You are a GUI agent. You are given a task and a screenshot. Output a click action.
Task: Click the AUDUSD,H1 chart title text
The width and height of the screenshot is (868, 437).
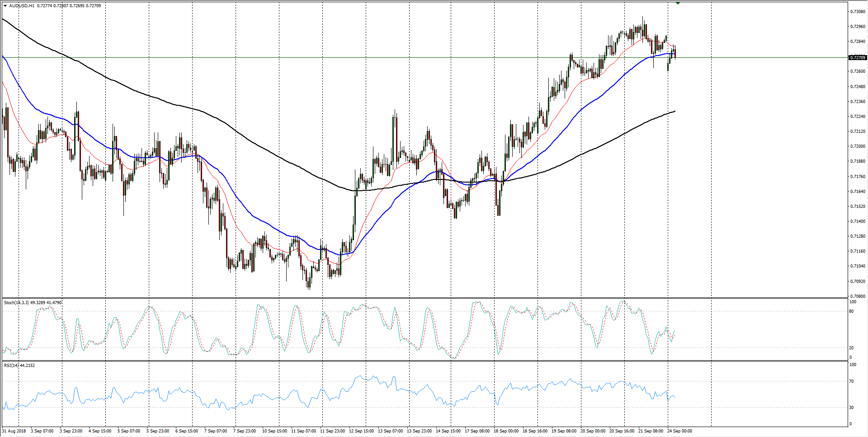22,6
